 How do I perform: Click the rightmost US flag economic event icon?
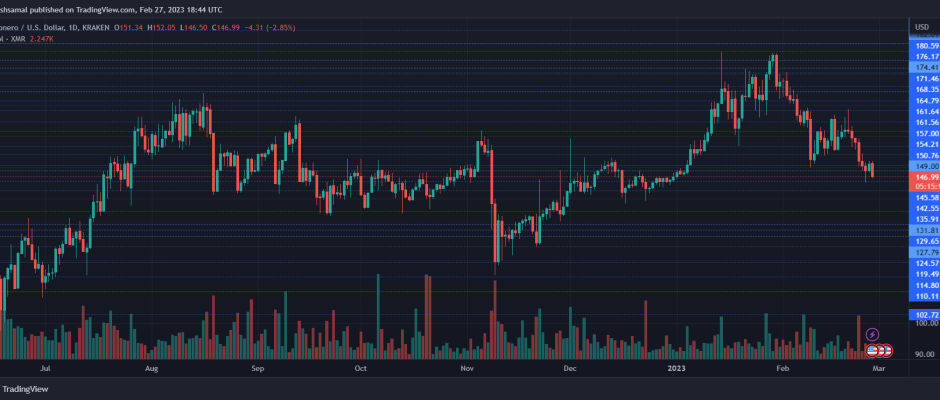click(x=886, y=350)
